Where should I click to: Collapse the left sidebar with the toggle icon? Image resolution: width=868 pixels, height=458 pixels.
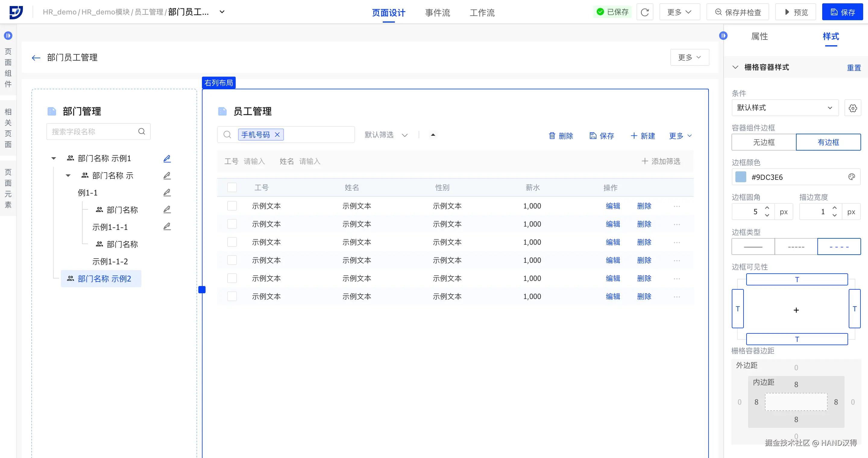(x=8, y=35)
